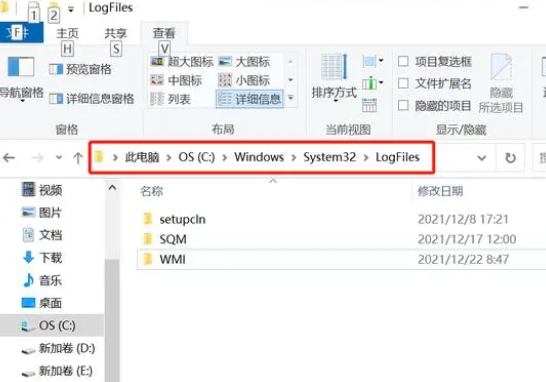
Task: Click 隐藏所选项目 hide selected items button
Action: [501, 84]
